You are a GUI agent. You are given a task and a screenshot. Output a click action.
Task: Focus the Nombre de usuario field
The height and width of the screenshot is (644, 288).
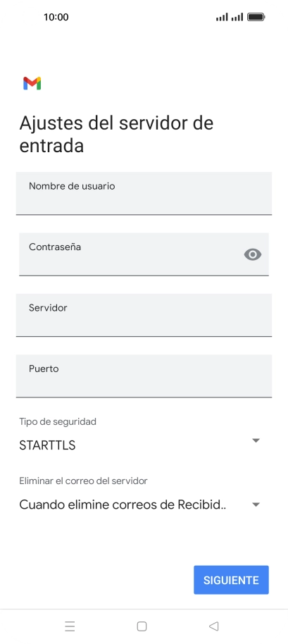pyautogui.click(x=144, y=194)
